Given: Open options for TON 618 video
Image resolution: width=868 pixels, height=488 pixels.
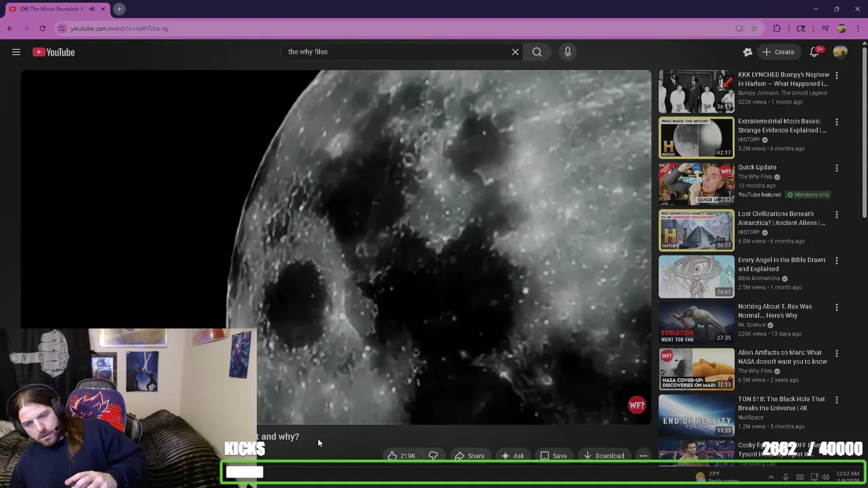Looking at the screenshot, I should pos(836,400).
